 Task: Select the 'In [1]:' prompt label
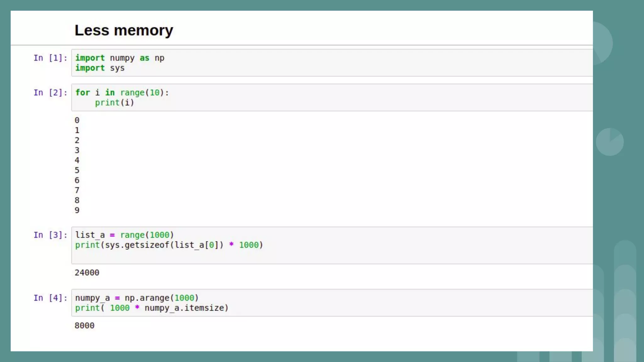click(50, 58)
